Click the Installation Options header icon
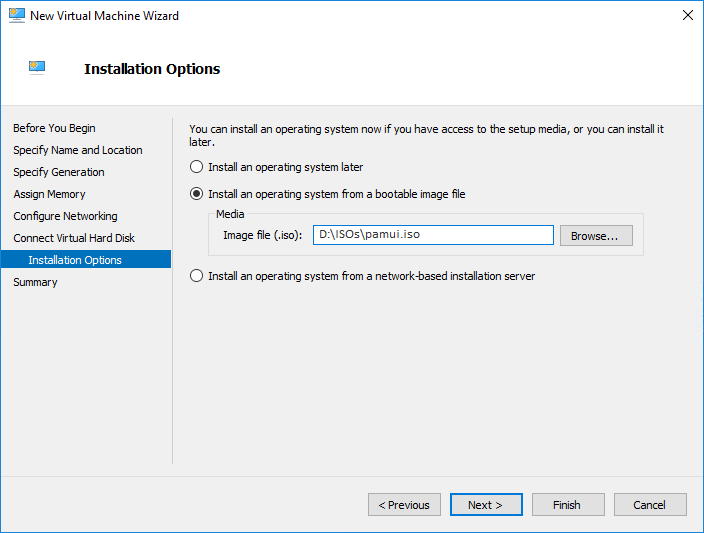 tap(37, 67)
